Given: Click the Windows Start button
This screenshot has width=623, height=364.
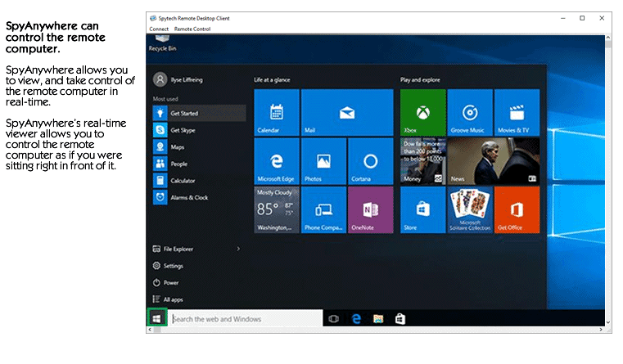Looking at the screenshot, I should pyautogui.click(x=156, y=318).
